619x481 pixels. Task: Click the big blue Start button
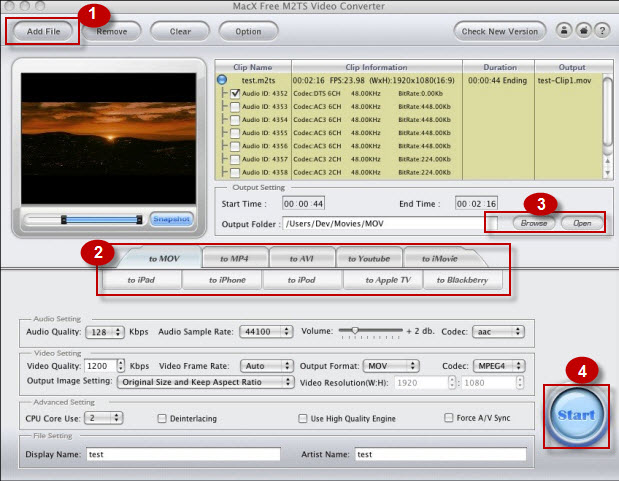[576, 415]
